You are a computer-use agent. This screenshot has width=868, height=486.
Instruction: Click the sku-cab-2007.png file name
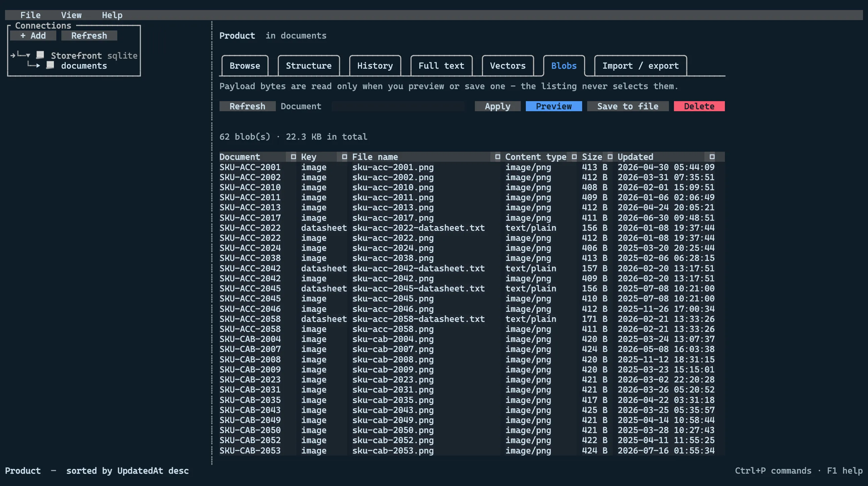pos(393,349)
